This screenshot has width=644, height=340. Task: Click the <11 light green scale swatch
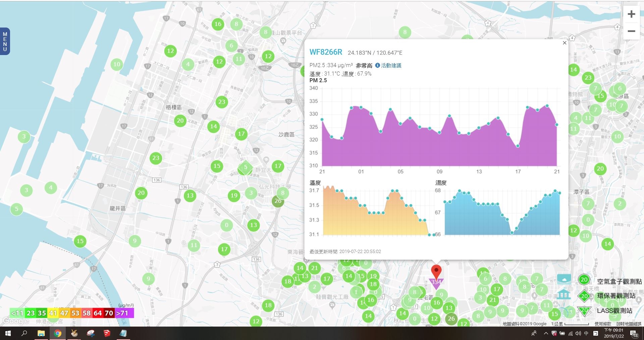(x=17, y=313)
